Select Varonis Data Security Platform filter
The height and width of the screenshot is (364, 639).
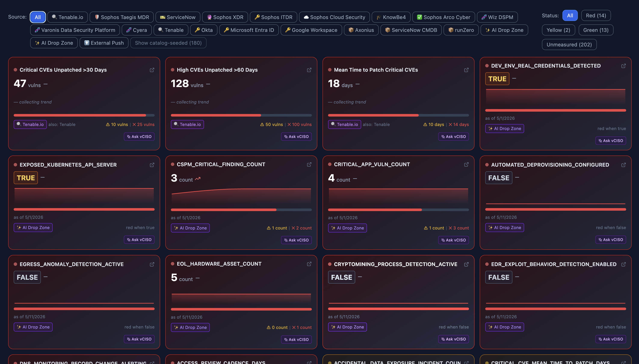[75, 30]
